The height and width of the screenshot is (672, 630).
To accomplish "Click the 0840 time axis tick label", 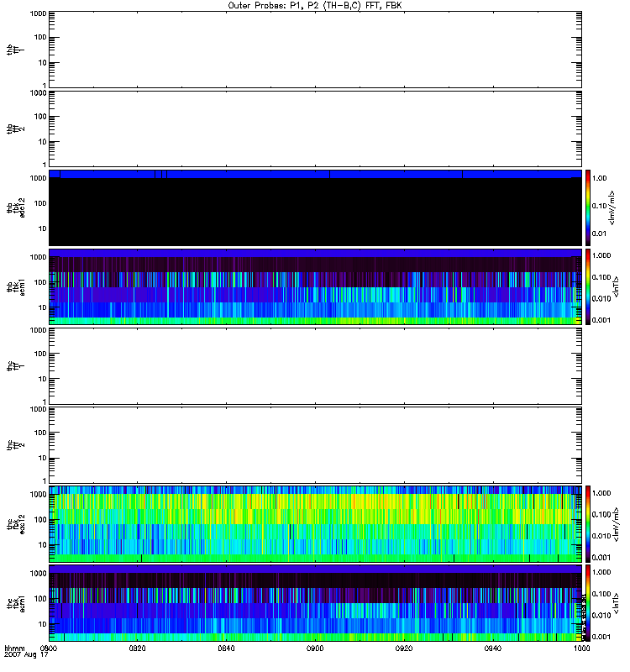I will 227,648.
